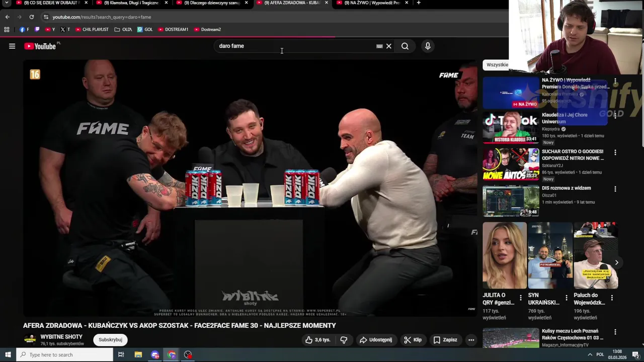Play the NA ŻYWO Premier live thumbnail
This screenshot has width=644, height=362.
[511, 93]
